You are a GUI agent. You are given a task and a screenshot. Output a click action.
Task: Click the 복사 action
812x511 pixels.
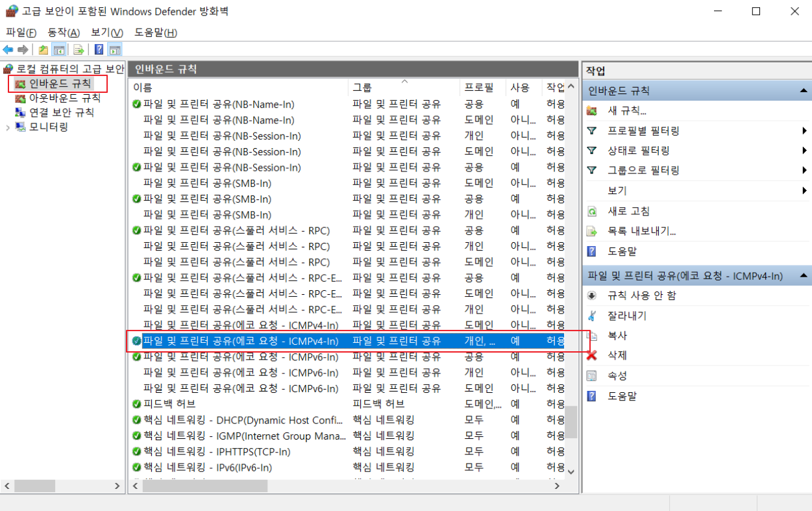[x=617, y=336]
